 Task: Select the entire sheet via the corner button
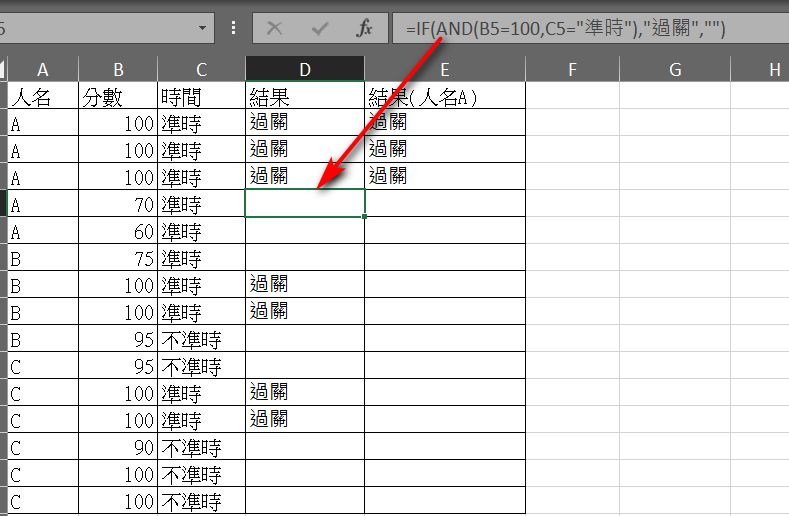click(3, 69)
